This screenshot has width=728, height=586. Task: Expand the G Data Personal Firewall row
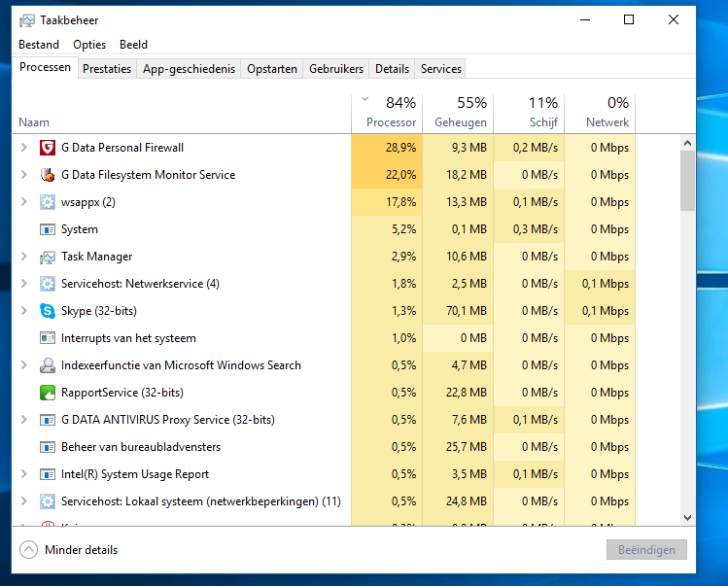pos(24,148)
